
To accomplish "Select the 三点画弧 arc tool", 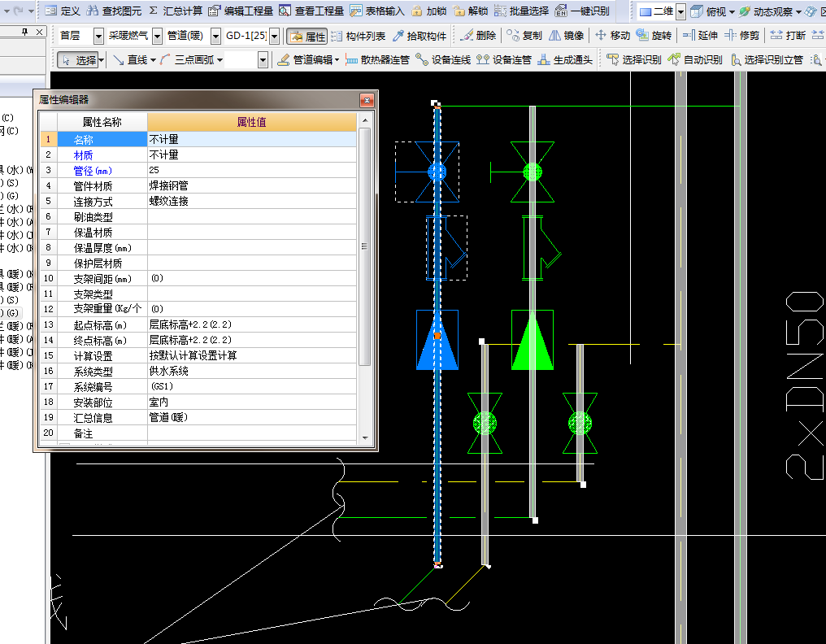I will pos(187,60).
